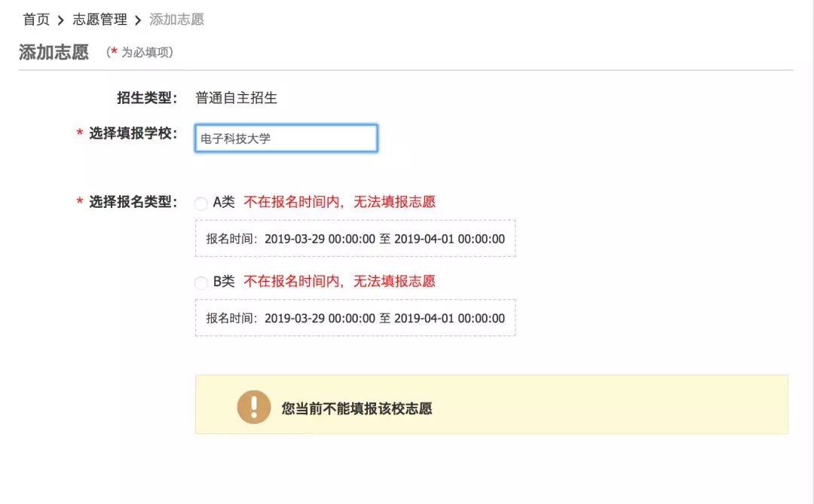Open 志愿管理 from the breadcrumb
Screen dimensions: 814x504
click(x=99, y=20)
